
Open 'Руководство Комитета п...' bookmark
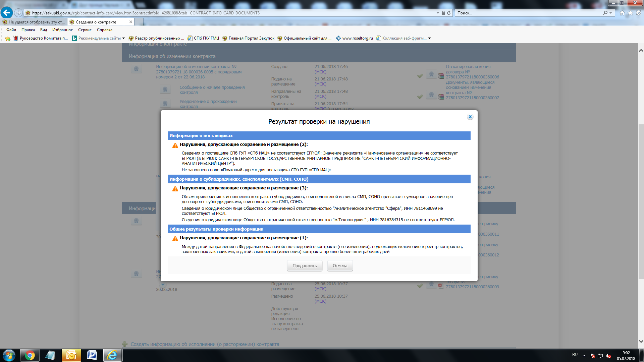[x=40, y=38]
